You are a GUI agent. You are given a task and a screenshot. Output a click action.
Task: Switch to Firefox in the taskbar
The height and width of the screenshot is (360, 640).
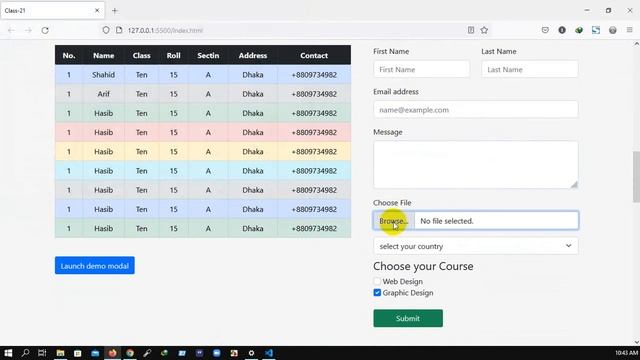[x=112, y=353]
